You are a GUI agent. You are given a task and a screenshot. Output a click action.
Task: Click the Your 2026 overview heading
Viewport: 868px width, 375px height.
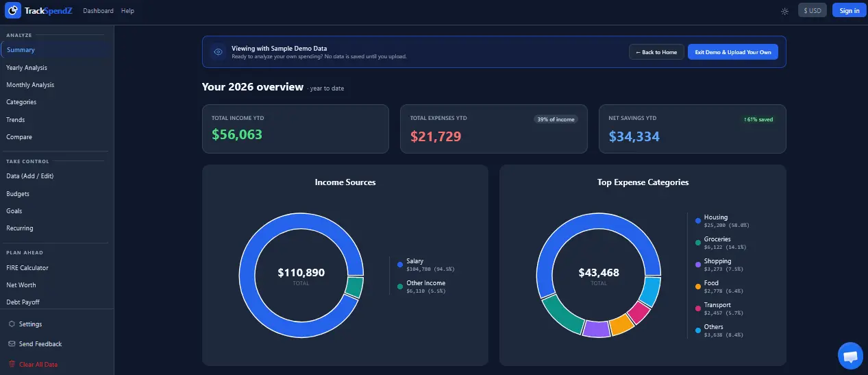coord(252,87)
